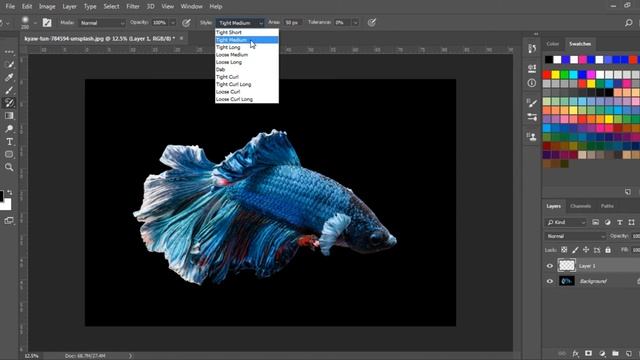The height and width of the screenshot is (360, 640).
Task: Open the brush preset picker dropdown
Action: pos(35,23)
